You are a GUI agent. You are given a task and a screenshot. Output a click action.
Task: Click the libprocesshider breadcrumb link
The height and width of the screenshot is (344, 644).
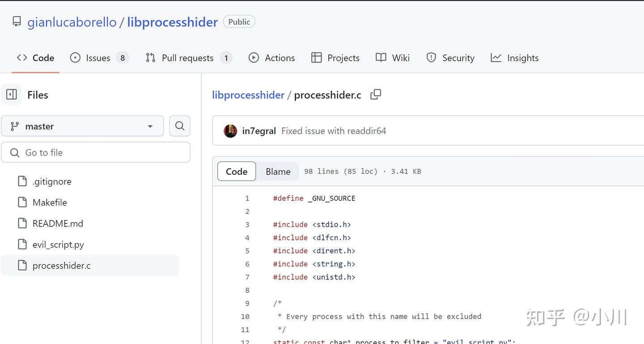tap(248, 95)
